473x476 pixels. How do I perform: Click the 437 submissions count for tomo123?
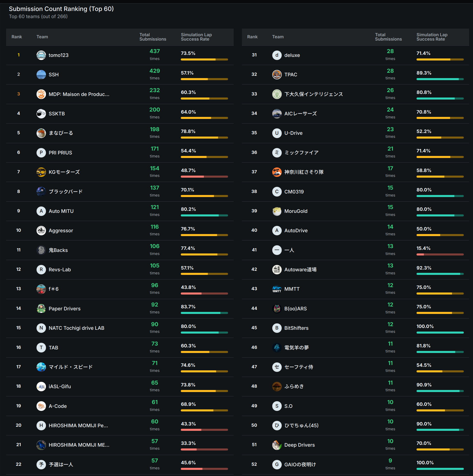point(155,51)
